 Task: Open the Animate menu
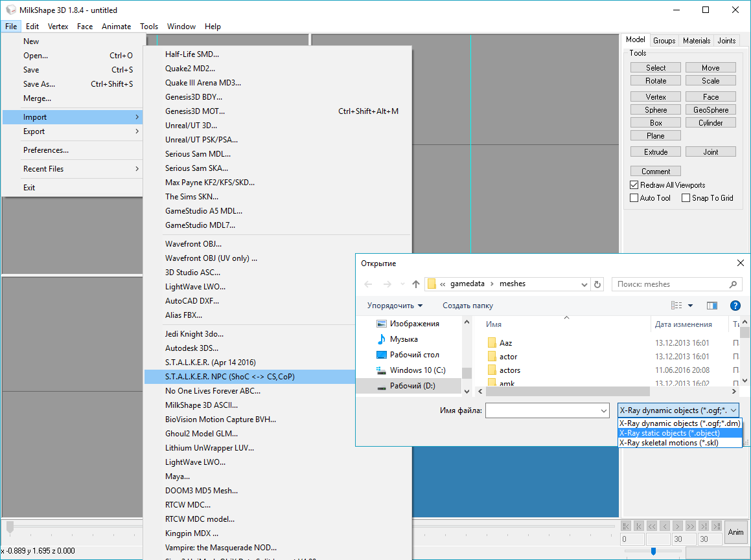116,27
